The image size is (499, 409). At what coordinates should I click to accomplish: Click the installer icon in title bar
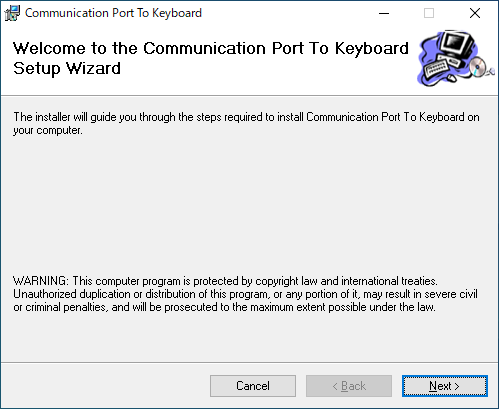point(12,13)
